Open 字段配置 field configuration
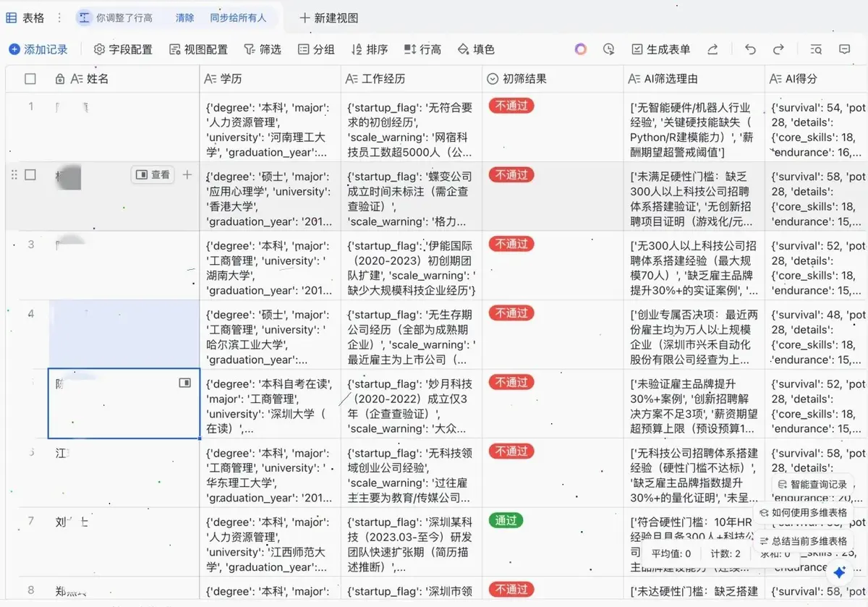 (123, 49)
